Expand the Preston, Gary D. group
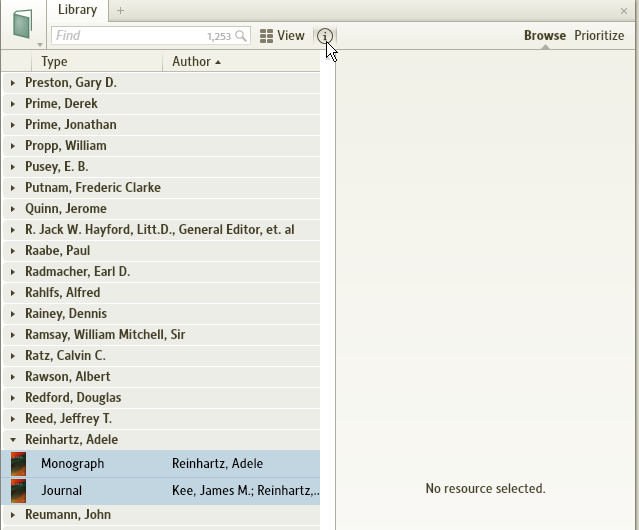639x530 pixels. [13, 83]
